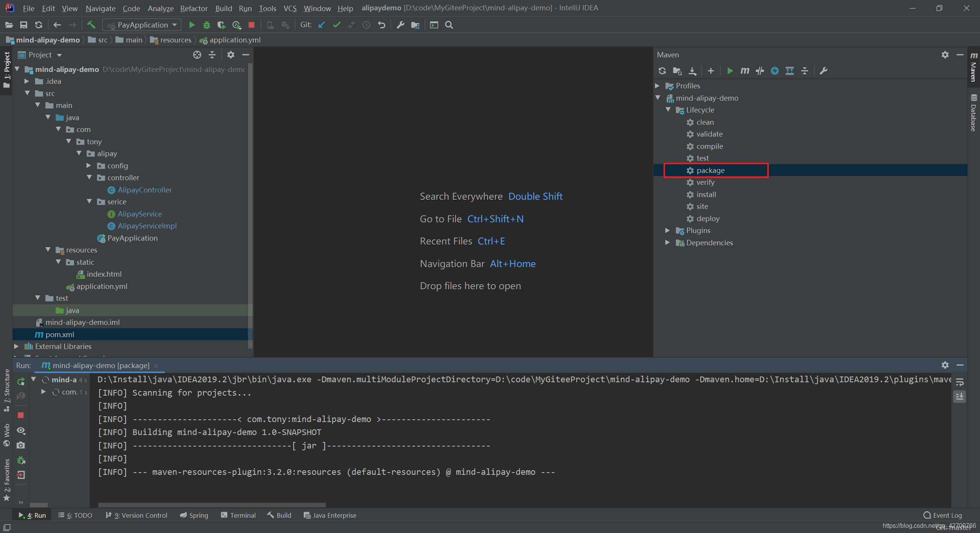Expand the config package node
Viewport: 980px width, 533px height.
pos(89,165)
